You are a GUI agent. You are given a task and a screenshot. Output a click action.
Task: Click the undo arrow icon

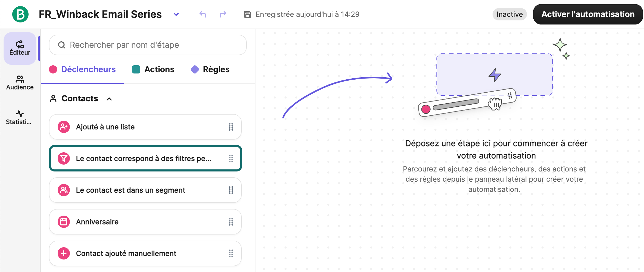[x=203, y=14]
